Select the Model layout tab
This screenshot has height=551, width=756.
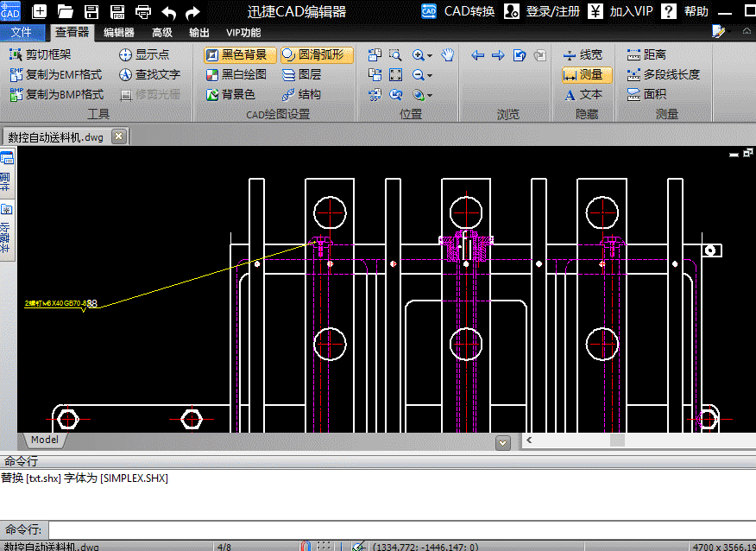pyautogui.click(x=44, y=440)
